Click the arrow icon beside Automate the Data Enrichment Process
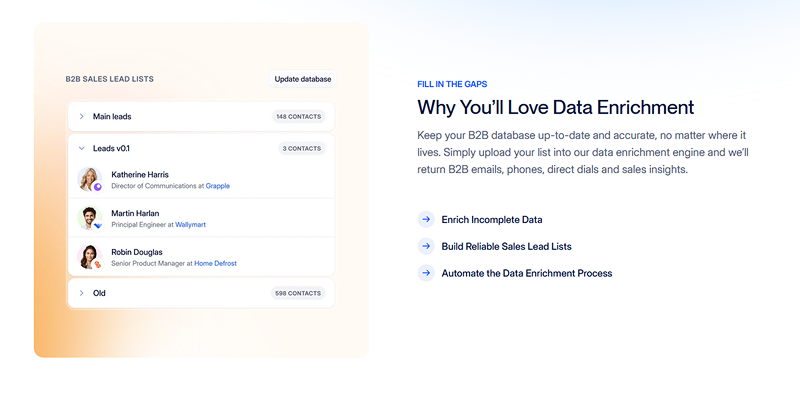This screenshot has width=800, height=396. click(x=426, y=273)
